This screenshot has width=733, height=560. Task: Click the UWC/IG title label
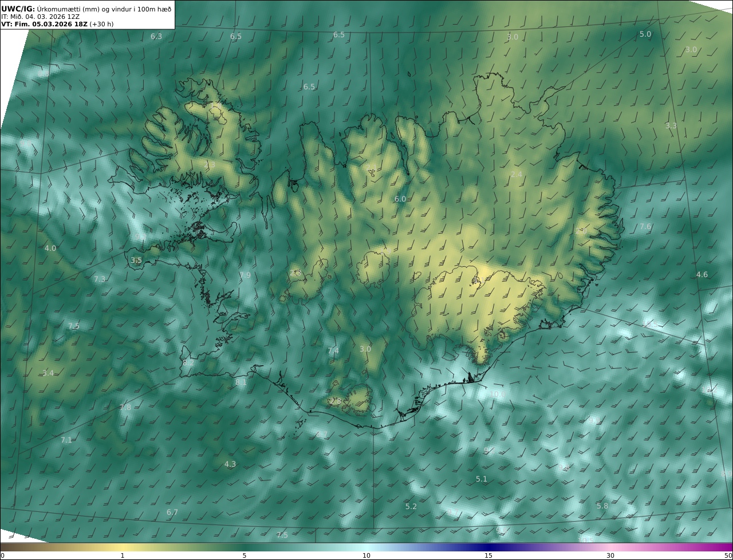click(18, 9)
